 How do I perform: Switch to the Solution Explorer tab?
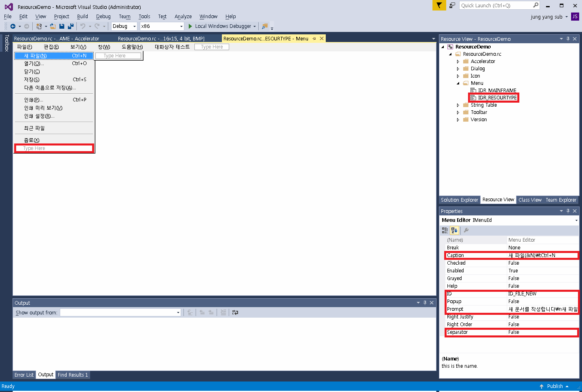pyautogui.click(x=460, y=200)
